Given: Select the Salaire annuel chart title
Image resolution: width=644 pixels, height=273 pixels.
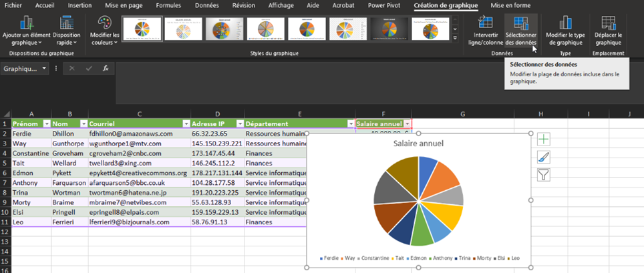Looking at the screenshot, I should [x=418, y=144].
